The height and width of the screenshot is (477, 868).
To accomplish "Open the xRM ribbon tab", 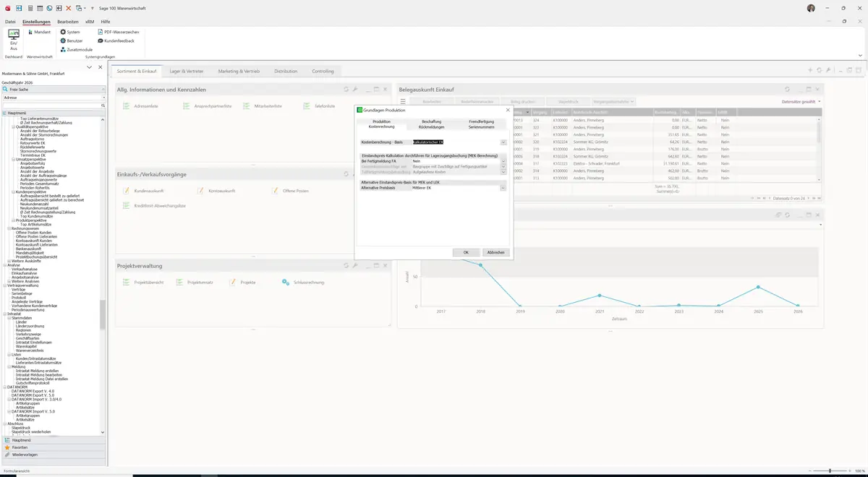I will click(90, 22).
